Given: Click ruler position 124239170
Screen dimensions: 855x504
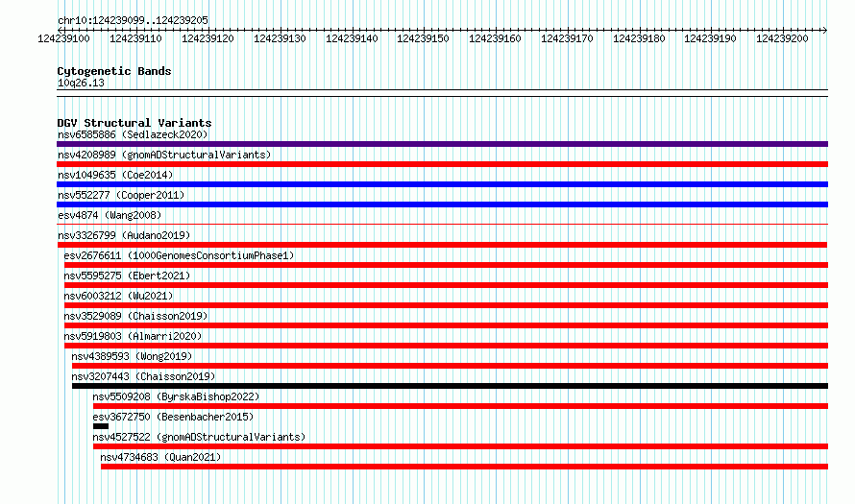Looking at the screenshot, I should pyautogui.click(x=567, y=38).
